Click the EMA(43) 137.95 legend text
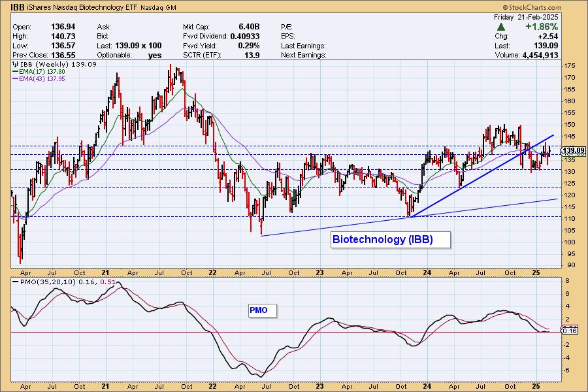 point(42,79)
